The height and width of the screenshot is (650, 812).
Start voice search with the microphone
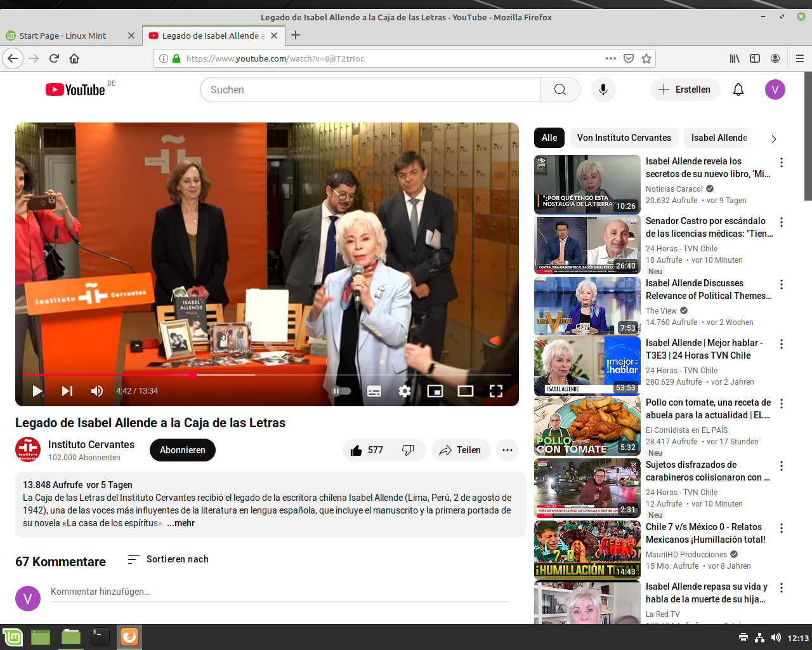pos(603,90)
